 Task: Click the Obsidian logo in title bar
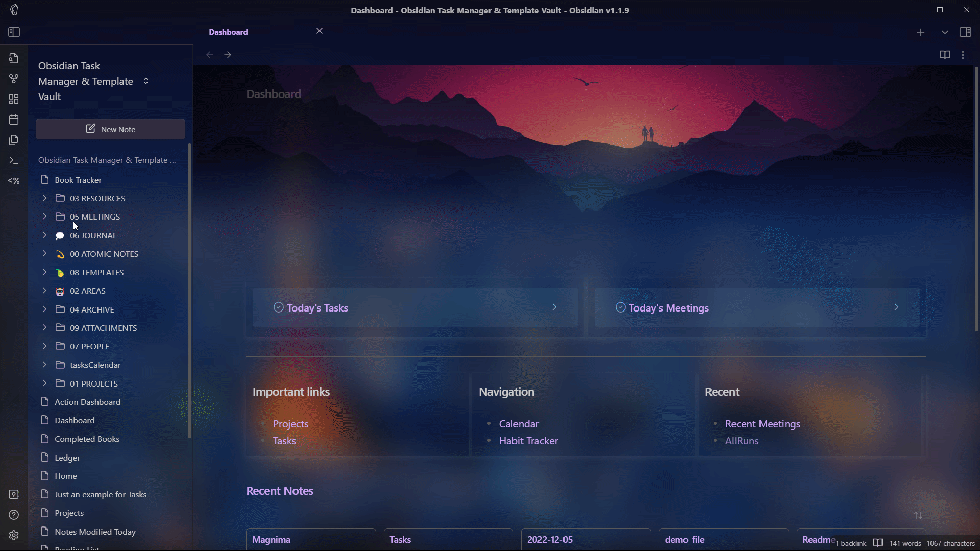click(14, 10)
